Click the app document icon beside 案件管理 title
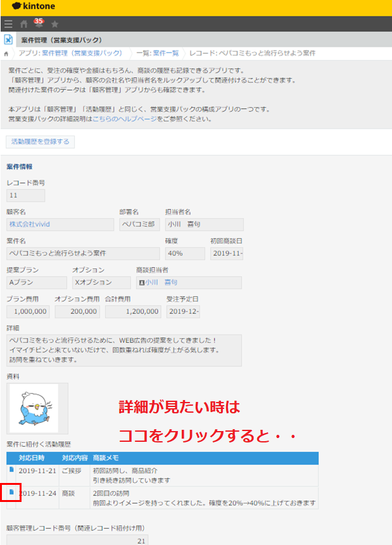This screenshot has height=545, width=392. pyautogui.click(x=9, y=40)
